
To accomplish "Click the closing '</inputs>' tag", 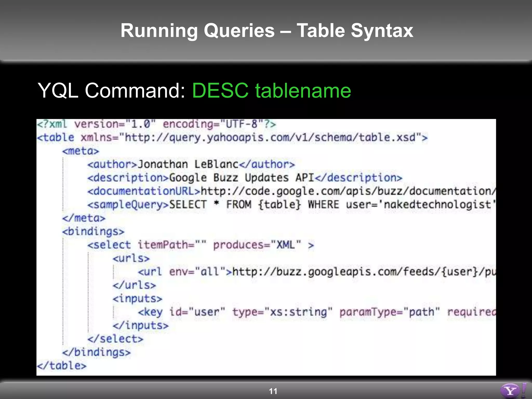I will 141,325.
